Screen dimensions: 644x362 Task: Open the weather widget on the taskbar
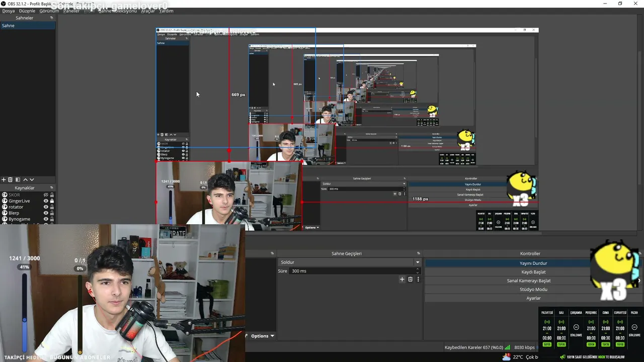pyautogui.click(x=521, y=357)
